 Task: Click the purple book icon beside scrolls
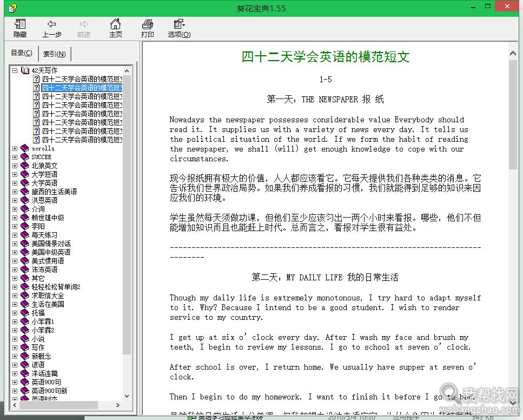coord(25,148)
